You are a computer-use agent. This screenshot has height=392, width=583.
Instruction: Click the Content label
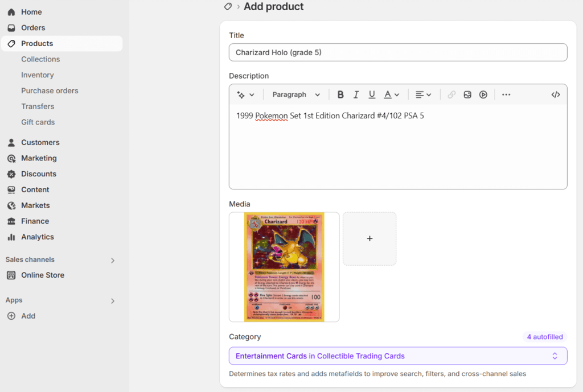pyautogui.click(x=35, y=190)
